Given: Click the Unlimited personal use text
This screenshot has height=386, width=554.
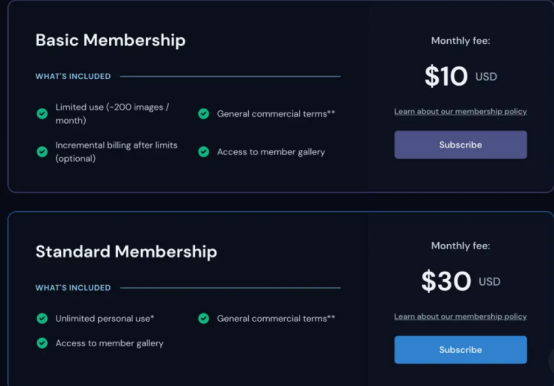Looking at the screenshot, I should 105,319.
